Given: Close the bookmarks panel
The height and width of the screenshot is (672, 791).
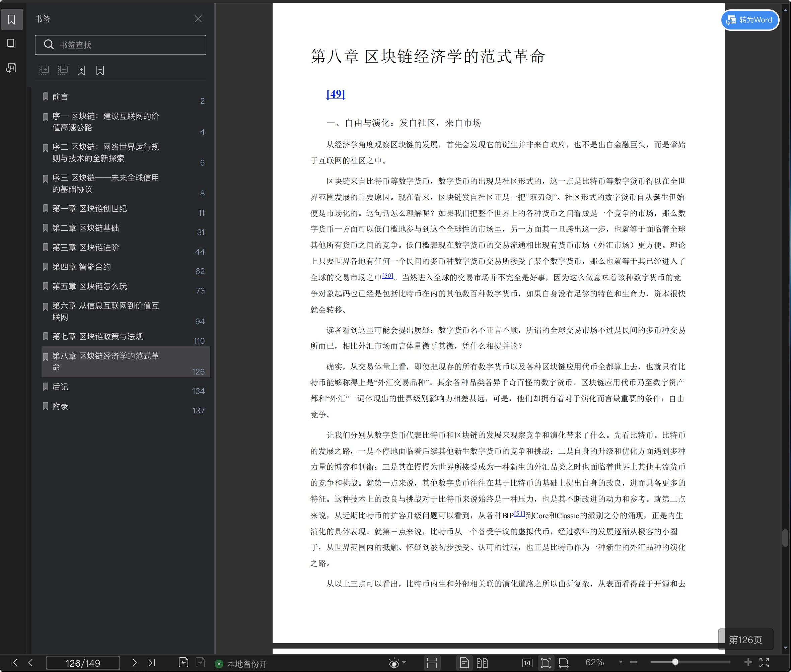Looking at the screenshot, I should tap(198, 19).
